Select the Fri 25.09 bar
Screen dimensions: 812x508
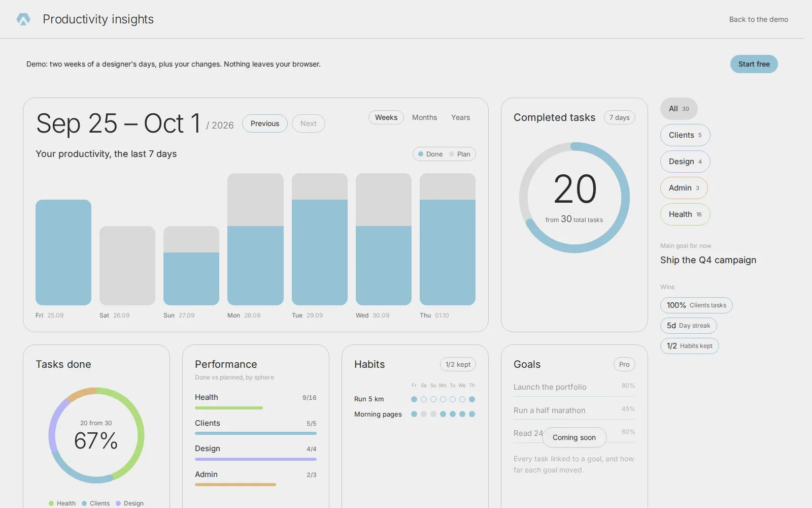pyautogui.click(x=63, y=252)
